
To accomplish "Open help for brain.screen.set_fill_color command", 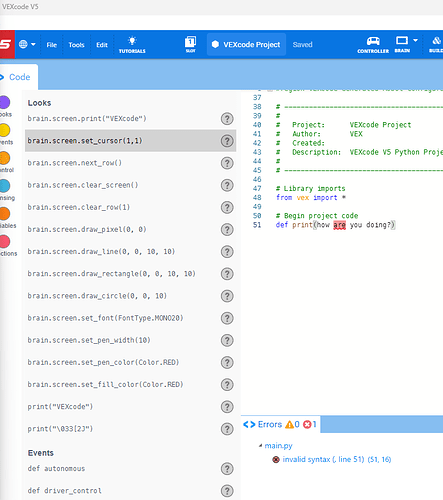I will (227, 385).
